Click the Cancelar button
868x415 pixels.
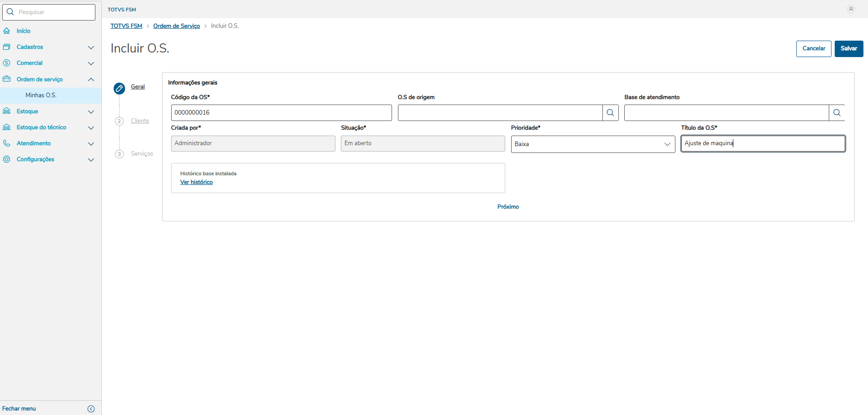coord(813,49)
